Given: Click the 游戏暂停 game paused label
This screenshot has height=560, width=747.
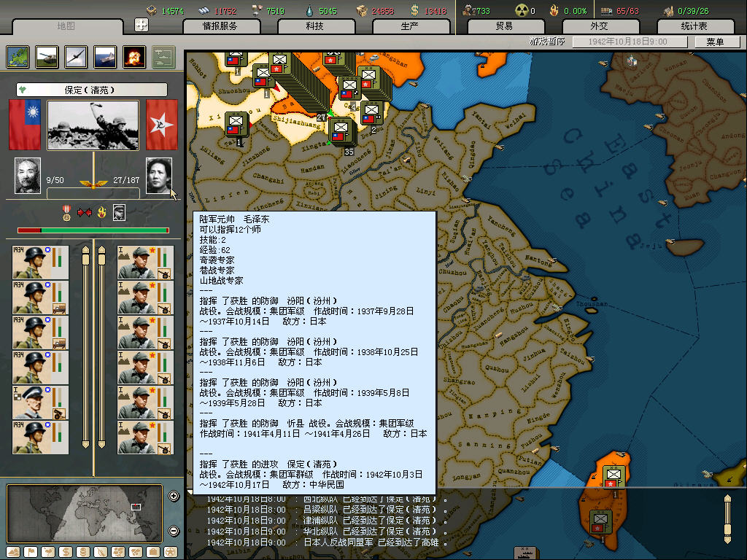Looking at the screenshot, I should [547, 42].
